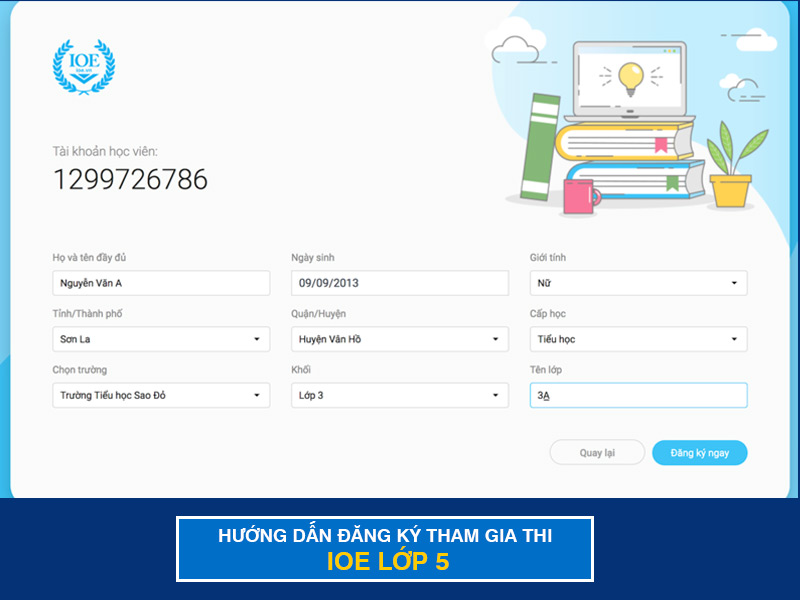Click the Họ và tên đầy đủ label
Image resolution: width=800 pixels, height=600 pixels.
[89, 258]
